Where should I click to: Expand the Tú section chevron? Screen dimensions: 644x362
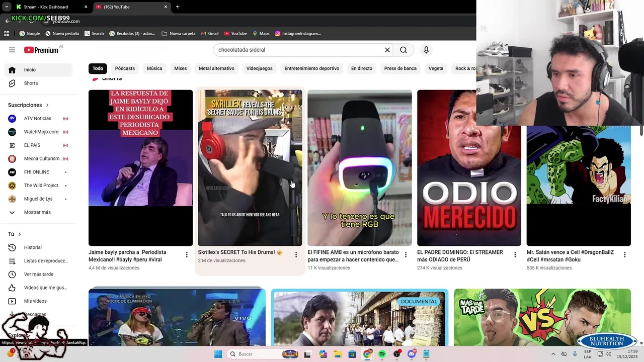pyautogui.click(x=20, y=234)
